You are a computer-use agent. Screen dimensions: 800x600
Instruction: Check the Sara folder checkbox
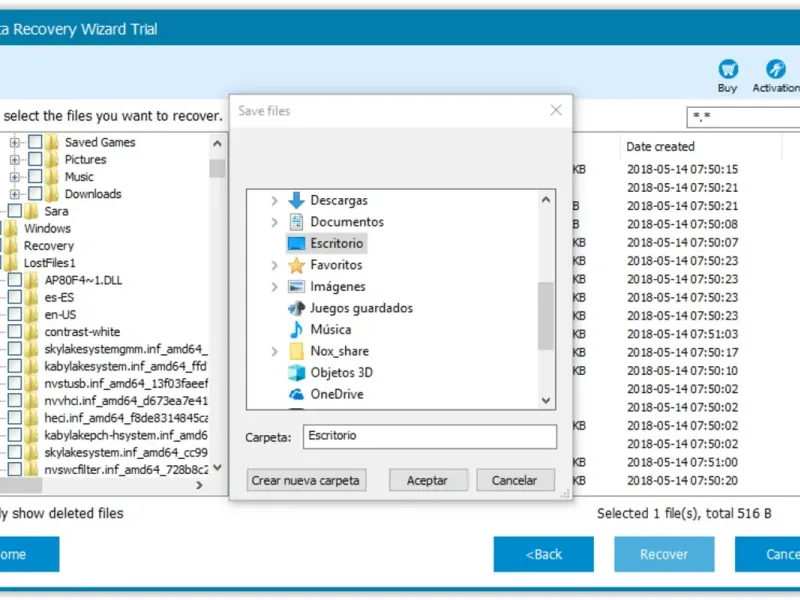15,211
